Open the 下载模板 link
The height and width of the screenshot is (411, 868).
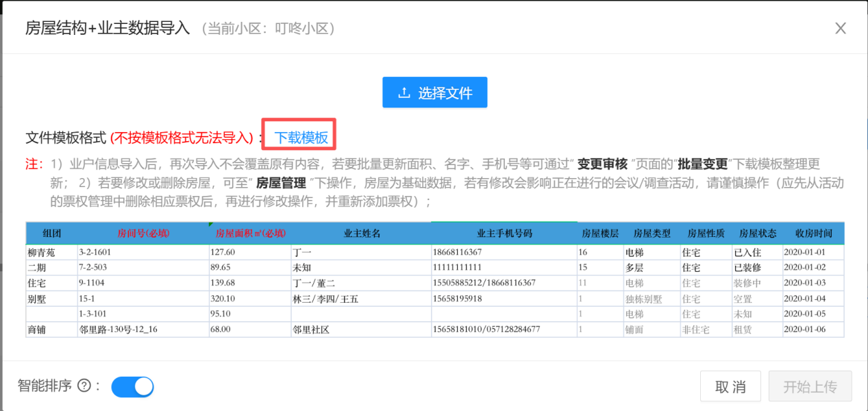[x=301, y=138]
